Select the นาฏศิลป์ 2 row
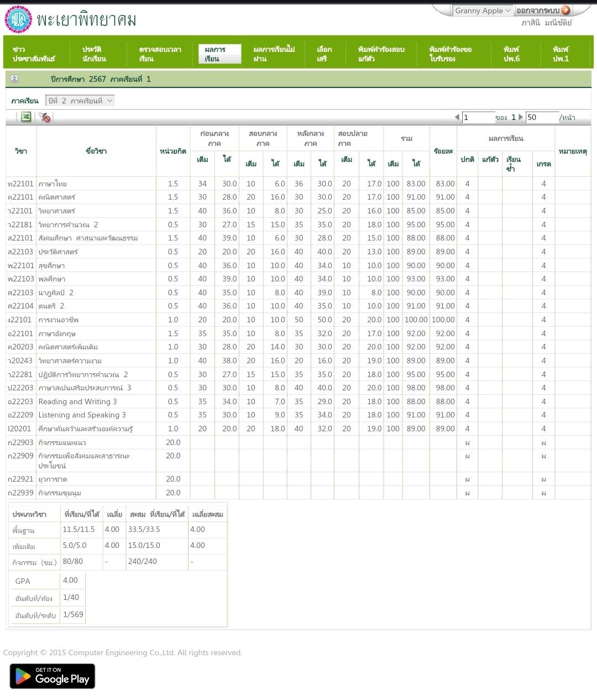 (x=298, y=292)
